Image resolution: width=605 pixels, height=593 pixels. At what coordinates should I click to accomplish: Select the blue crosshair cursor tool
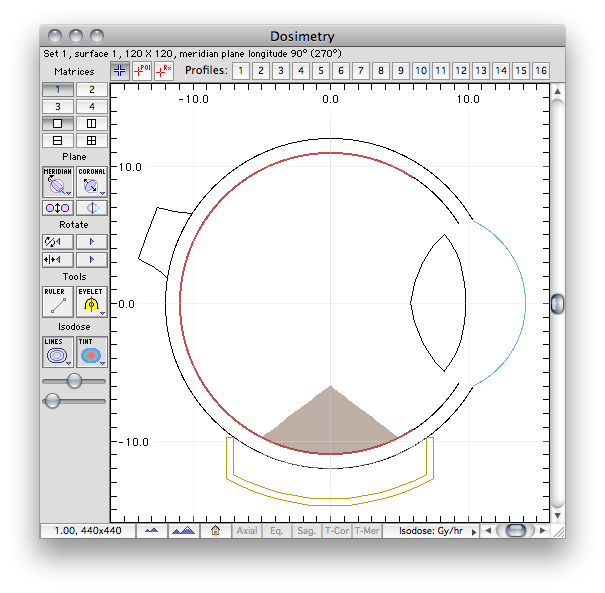coord(120,71)
